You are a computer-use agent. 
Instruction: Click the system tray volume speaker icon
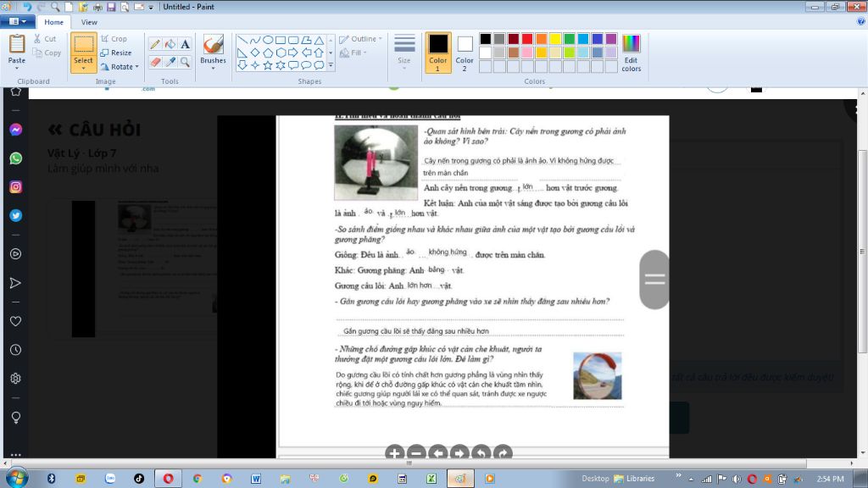tap(737, 480)
